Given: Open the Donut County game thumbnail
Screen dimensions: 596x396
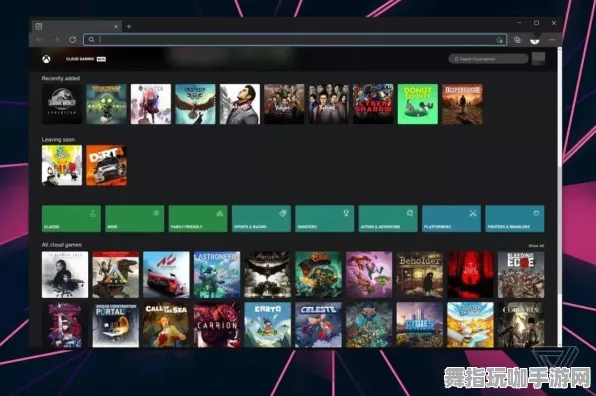Looking at the screenshot, I should pyautogui.click(x=418, y=104).
